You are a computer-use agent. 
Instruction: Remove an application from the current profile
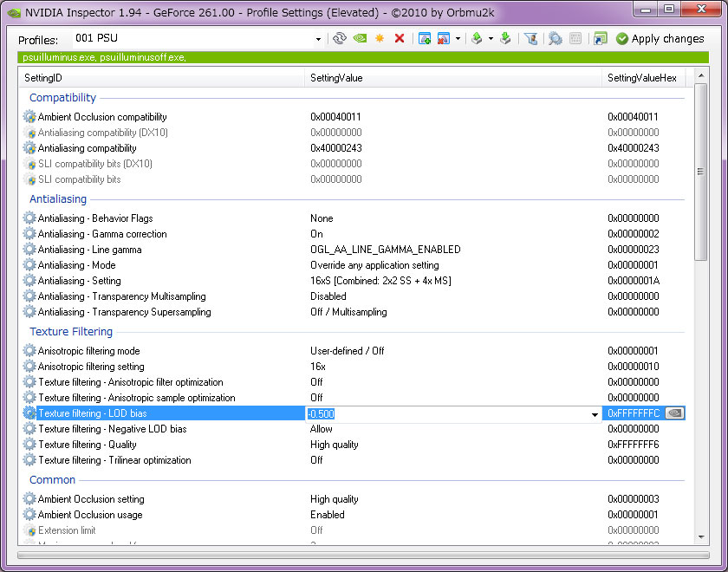click(444, 38)
